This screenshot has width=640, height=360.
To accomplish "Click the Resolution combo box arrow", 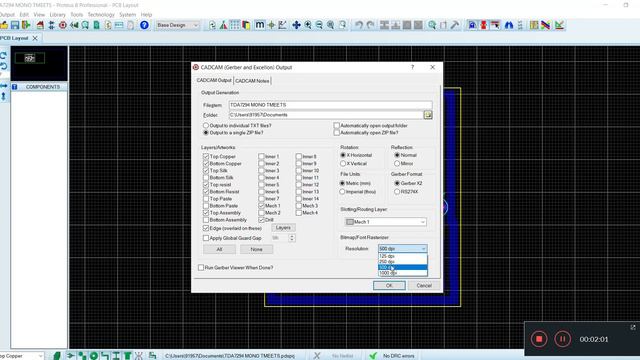I will (423, 249).
